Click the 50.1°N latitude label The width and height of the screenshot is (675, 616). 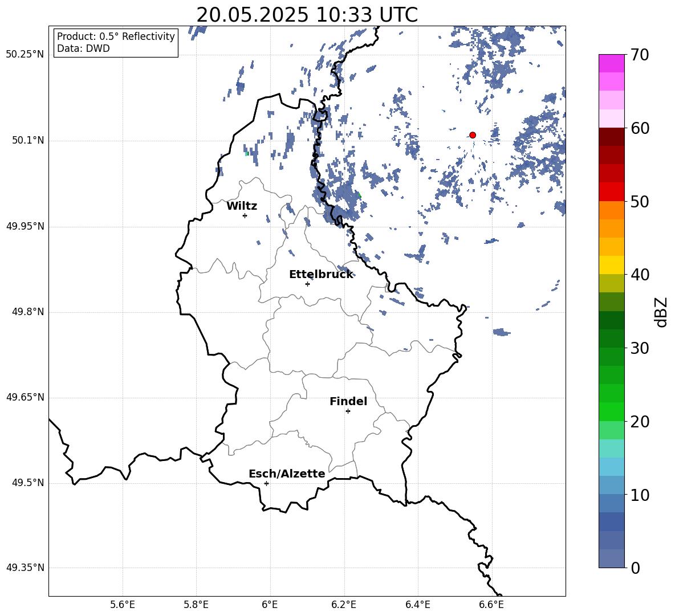pos(29,140)
